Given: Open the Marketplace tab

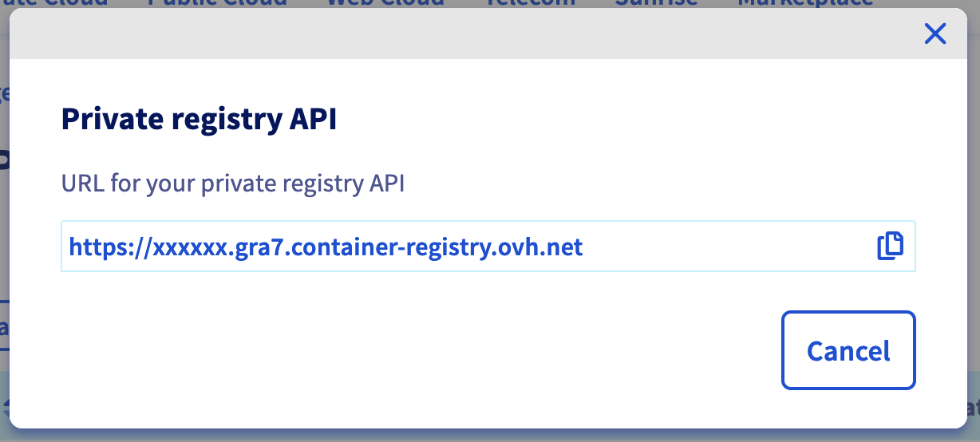Looking at the screenshot, I should [x=804, y=2].
